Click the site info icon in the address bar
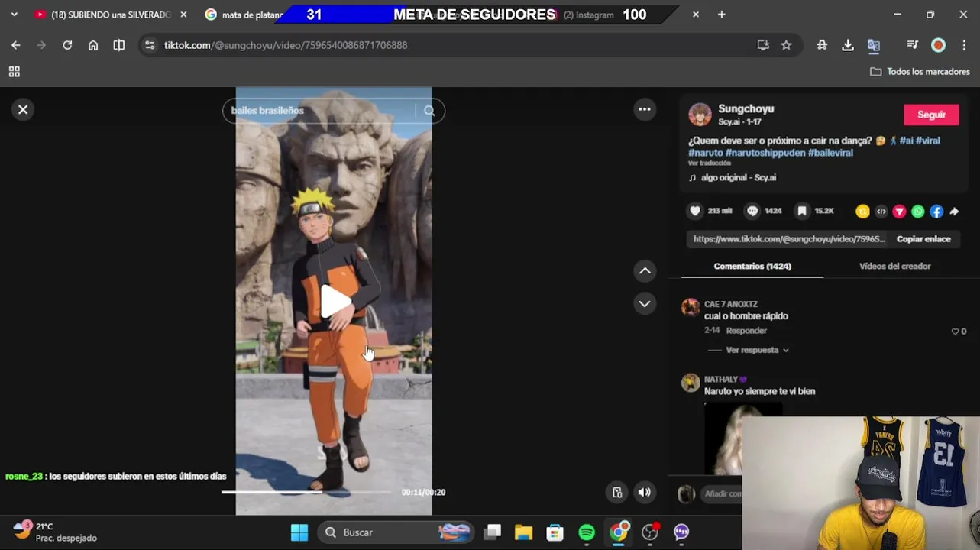Viewport: 980px width, 550px height. tap(150, 45)
